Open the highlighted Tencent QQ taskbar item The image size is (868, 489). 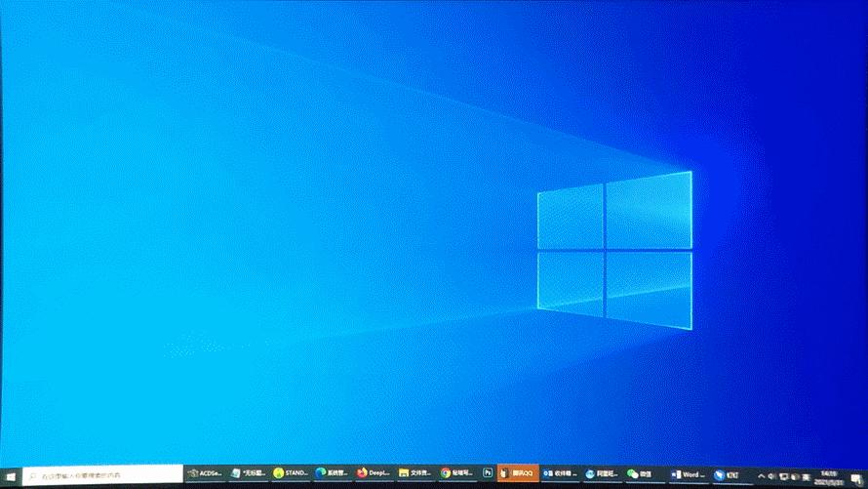pyautogui.click(x=518, y=473)
